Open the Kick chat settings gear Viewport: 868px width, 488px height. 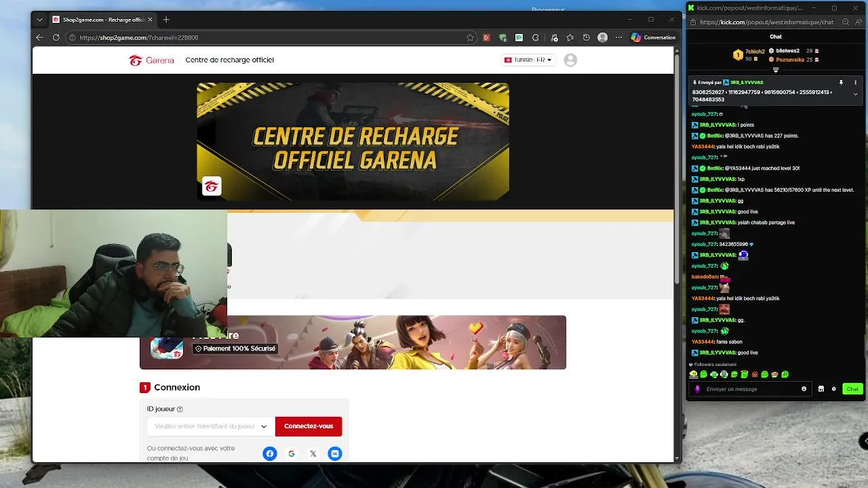(x=833, y=389)
